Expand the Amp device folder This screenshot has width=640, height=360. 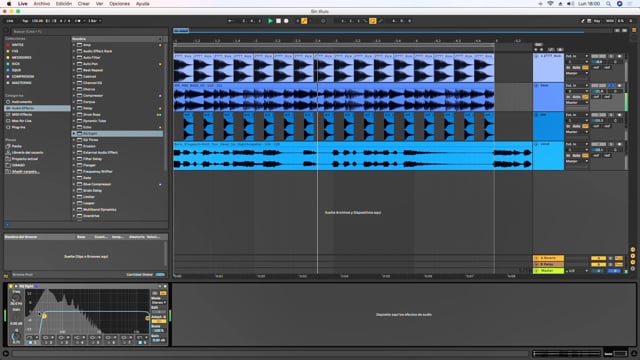tap(74, 45)
